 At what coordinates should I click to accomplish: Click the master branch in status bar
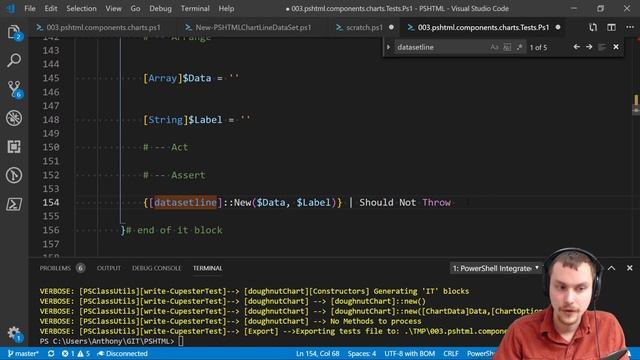click(x=23, y=353)
